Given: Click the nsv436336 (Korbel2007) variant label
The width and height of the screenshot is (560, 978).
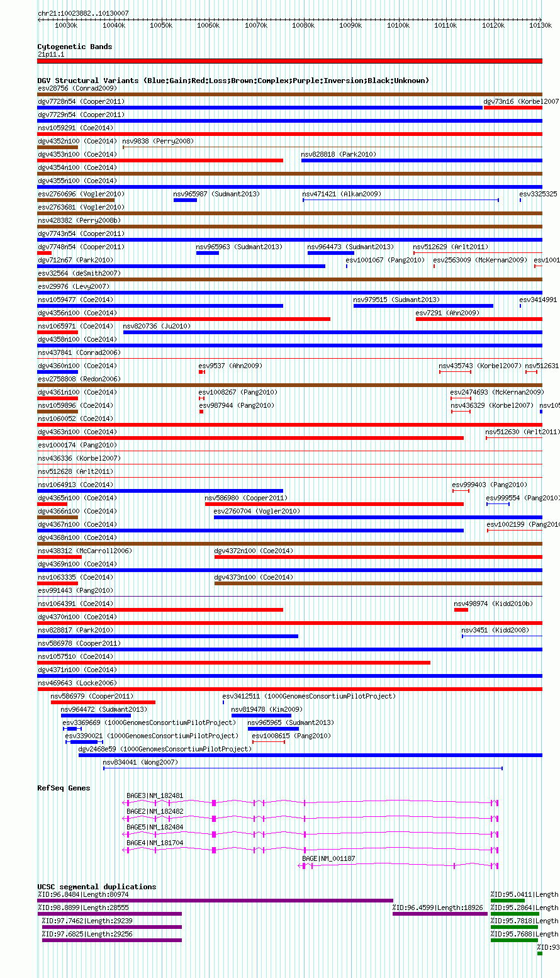Looking at the screenshot, I should pyautogui.click(x=79, y=459).
